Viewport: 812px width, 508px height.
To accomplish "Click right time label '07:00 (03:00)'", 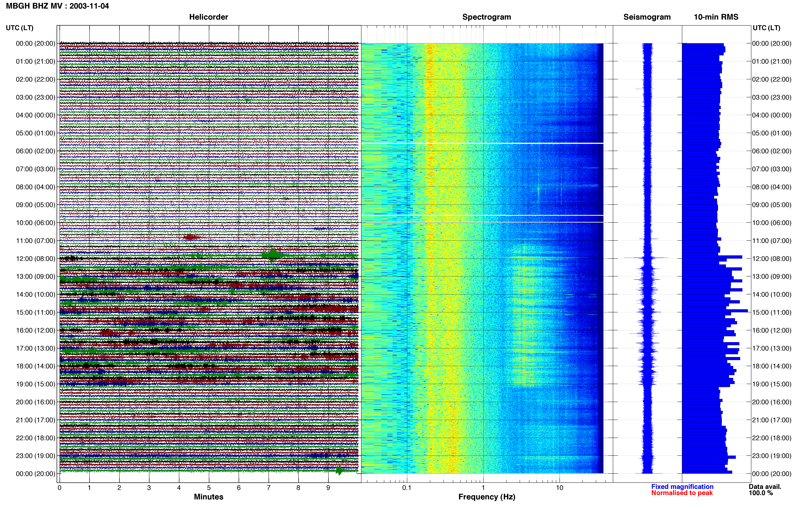I will [772, 169].
